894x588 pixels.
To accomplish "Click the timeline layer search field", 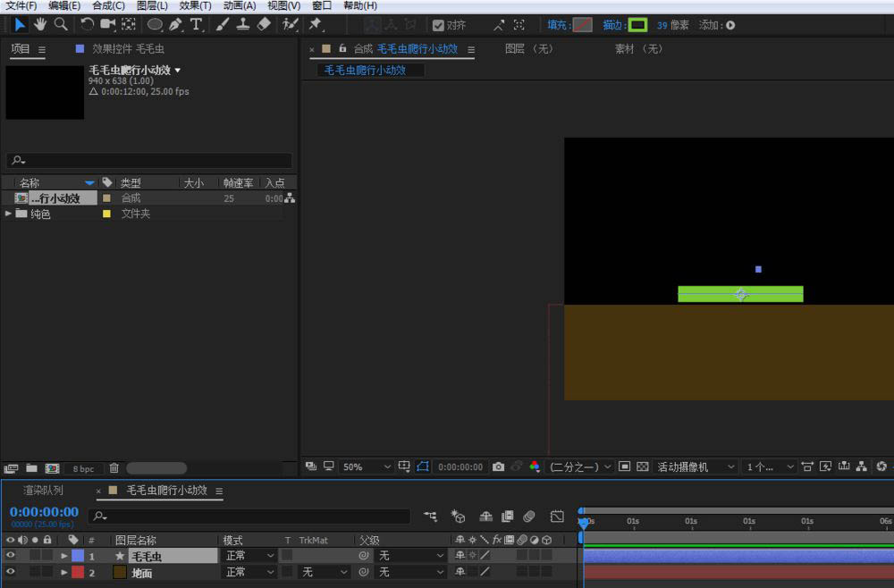I will (x=250, y=516).
